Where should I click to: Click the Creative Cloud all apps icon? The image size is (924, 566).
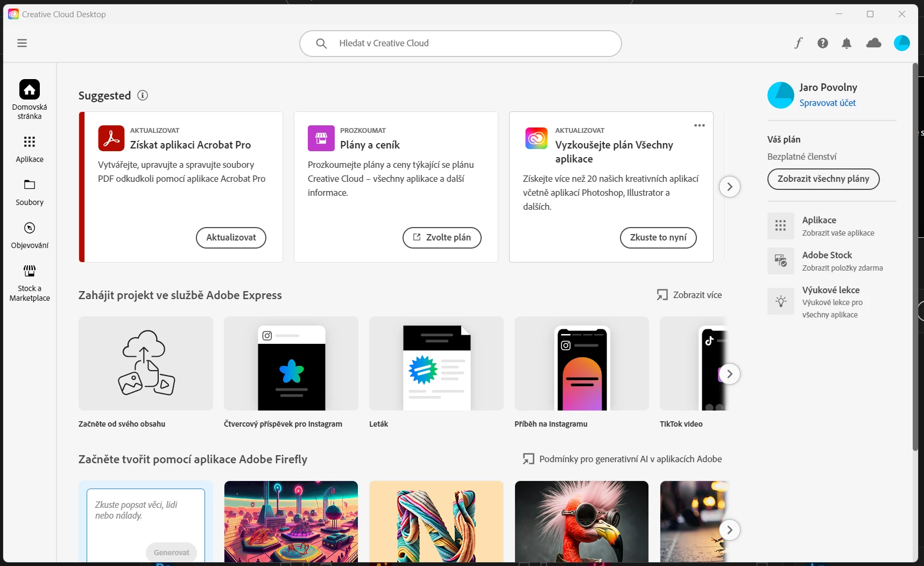pyautogui.click(x=537, y=138)
